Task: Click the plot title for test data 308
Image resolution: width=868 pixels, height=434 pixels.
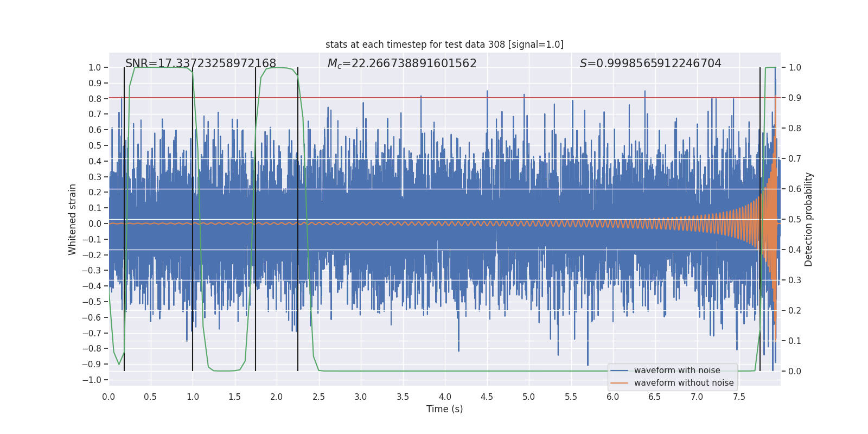Action: click(x=444, y=44)
